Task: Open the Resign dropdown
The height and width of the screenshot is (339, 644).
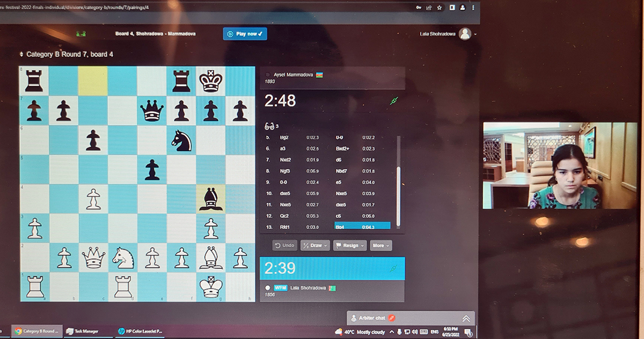Action: [x=350, y=246]
